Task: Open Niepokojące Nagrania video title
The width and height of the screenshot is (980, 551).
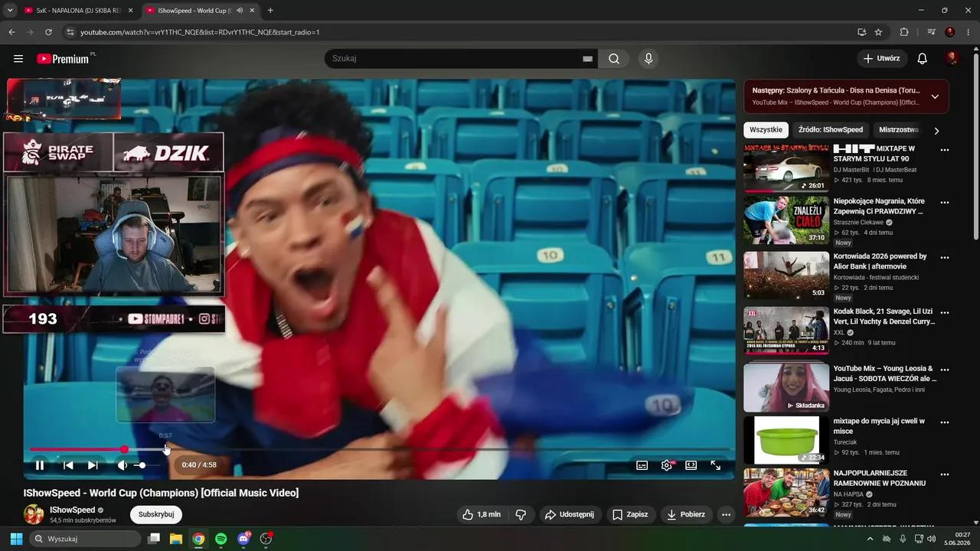Action: [x=879, y=206]
